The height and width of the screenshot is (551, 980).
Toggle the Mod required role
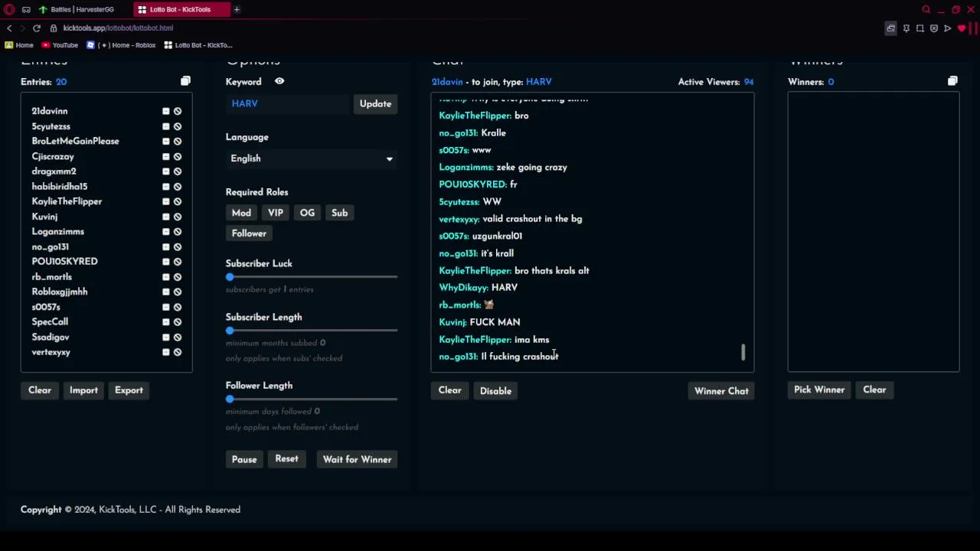pyautogui.click(x=241, y=213)
